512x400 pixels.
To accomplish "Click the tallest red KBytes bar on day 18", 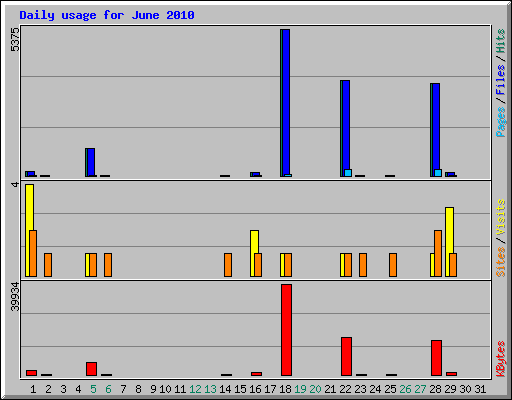I will tap(286, 330).
